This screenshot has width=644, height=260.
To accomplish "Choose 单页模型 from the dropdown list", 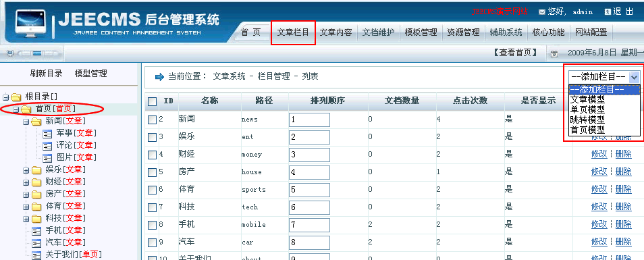I will click(587, 109).
